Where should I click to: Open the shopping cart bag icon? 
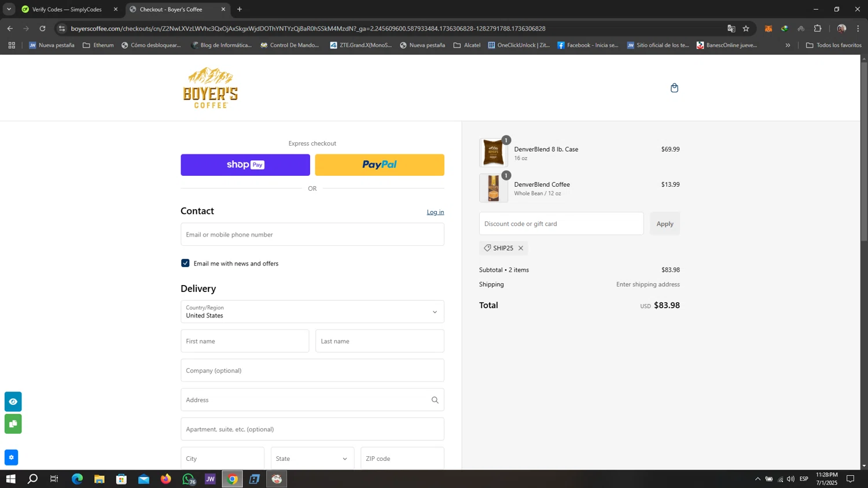[674, 88]
